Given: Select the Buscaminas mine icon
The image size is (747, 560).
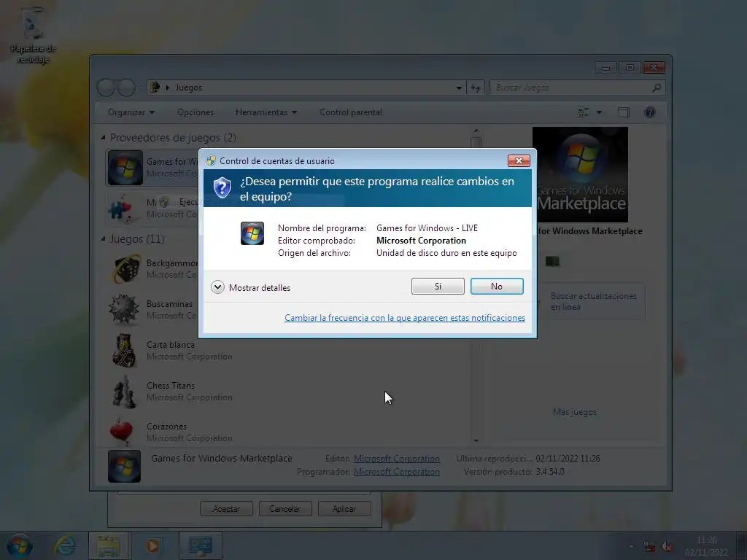Looking at the screenshot, I should click(124, 309).
